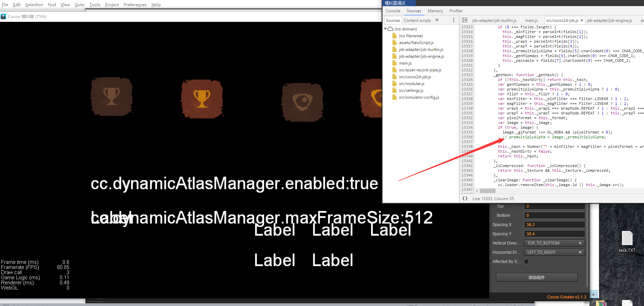The height and width of the screenshot is (306, 644).
Task: Click line number 13323 in the gutter
Action: click(x=467, y=75)
